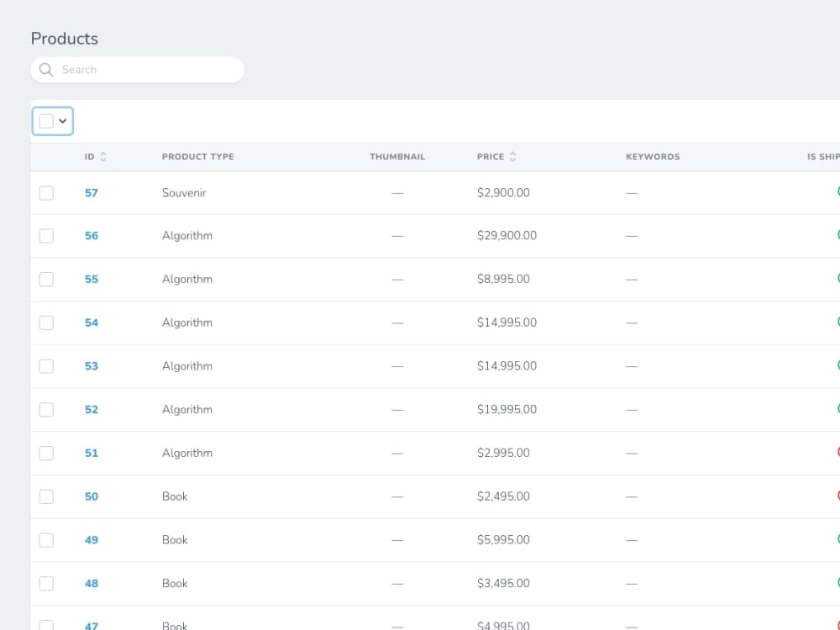Image resolution: width=840 pixels, height=630 pixels.
Task: Open product 47 by clicking its ID
Action: [91, 625]
